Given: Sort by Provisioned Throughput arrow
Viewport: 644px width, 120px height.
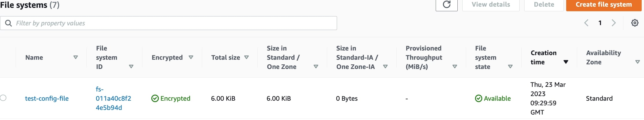Looking at the screenshot, I should (x=455, y=67).
